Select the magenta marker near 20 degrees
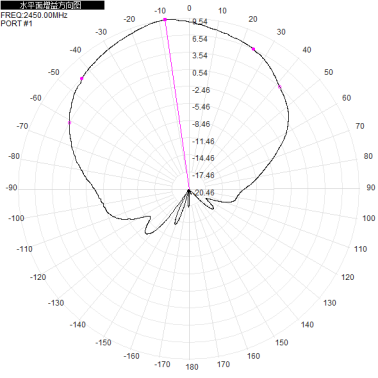Viewport: 378px width, 378px height. click(x=253, y=49)
